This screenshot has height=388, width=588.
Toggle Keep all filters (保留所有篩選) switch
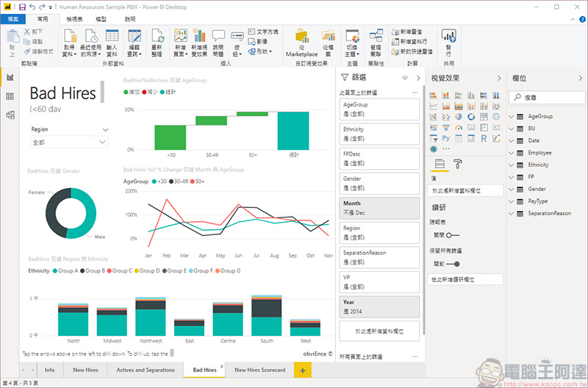coord(453,264)
